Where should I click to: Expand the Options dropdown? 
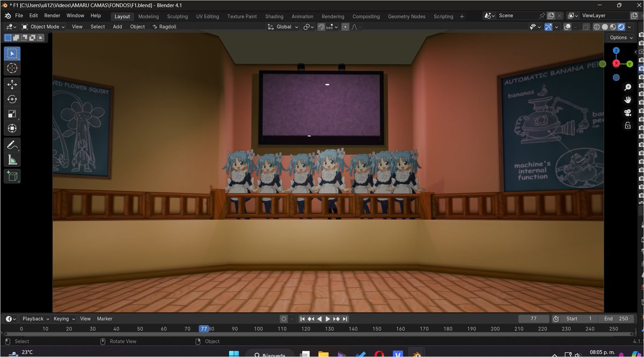[x=621, y=38]
